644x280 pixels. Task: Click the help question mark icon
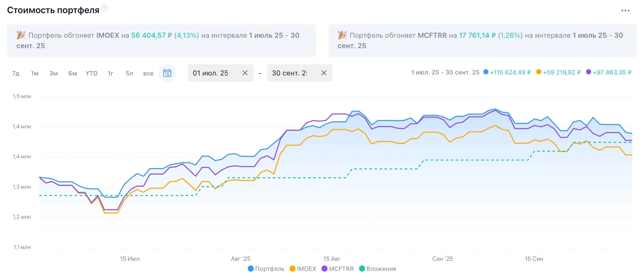click(104, 8)
